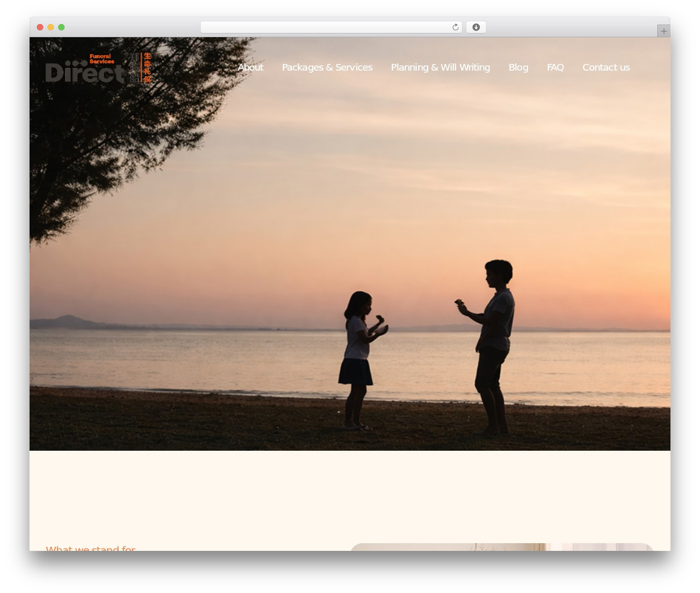Open the About menu item
Viewport: 700px width, 593px height.
point(250,67)
